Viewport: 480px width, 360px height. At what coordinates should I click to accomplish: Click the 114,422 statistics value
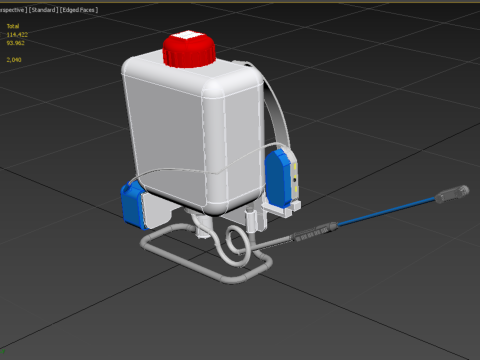coord(17,34)
